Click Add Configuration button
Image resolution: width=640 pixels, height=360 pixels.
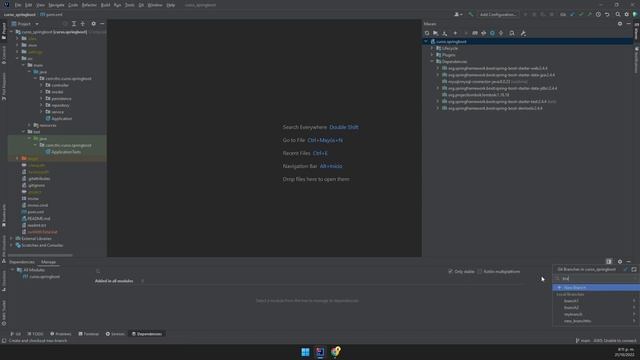click(498, 14)
